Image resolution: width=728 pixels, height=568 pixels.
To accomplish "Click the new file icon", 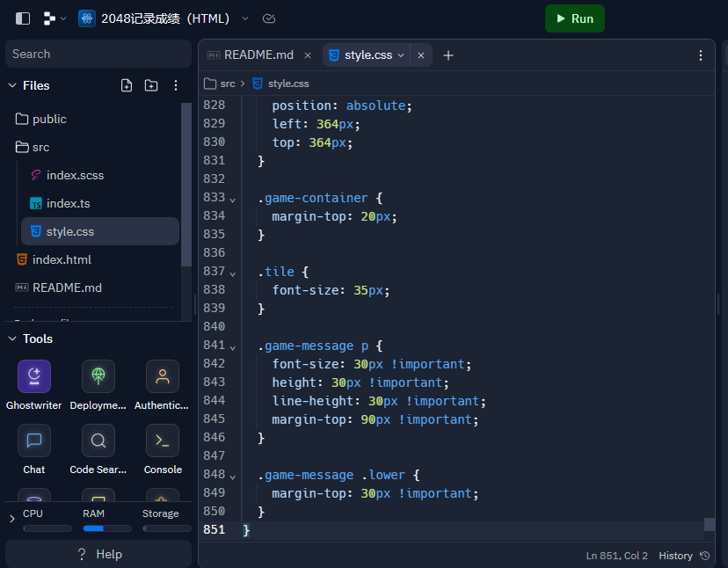I will (x=127, y=85).
